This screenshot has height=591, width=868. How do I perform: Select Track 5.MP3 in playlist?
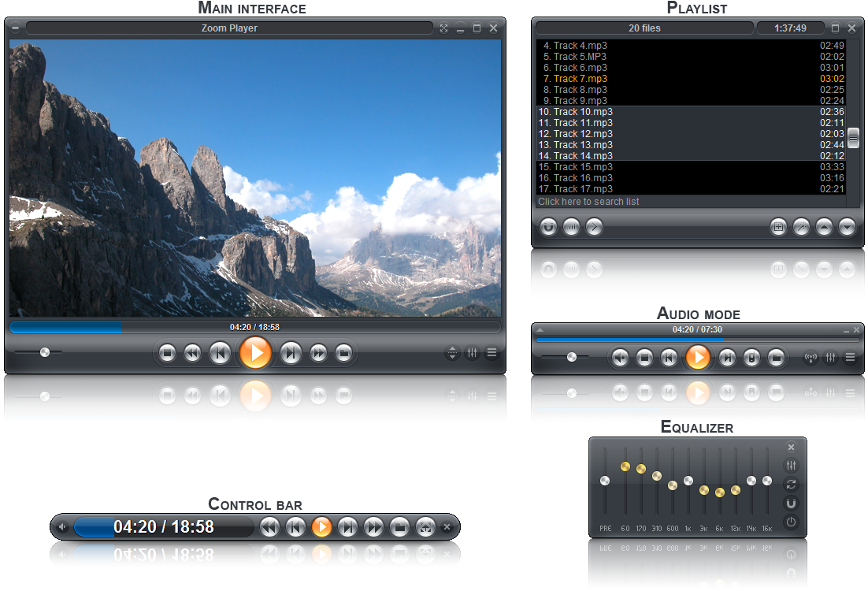coord(691,57)
